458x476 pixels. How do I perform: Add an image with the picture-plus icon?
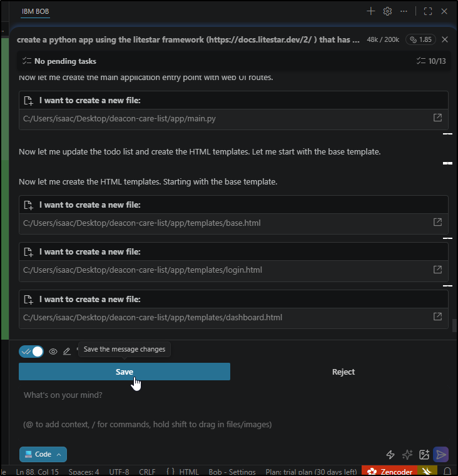pos(424,455)
